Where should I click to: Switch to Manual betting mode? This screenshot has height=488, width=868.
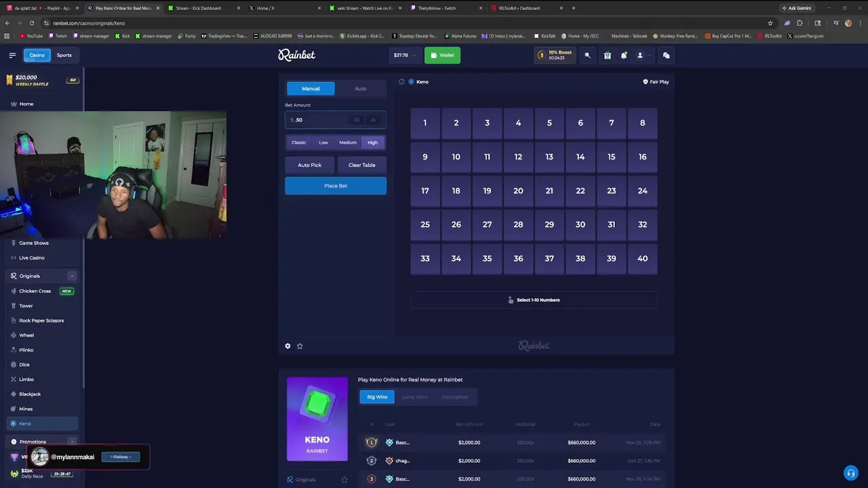click(311, 89)
